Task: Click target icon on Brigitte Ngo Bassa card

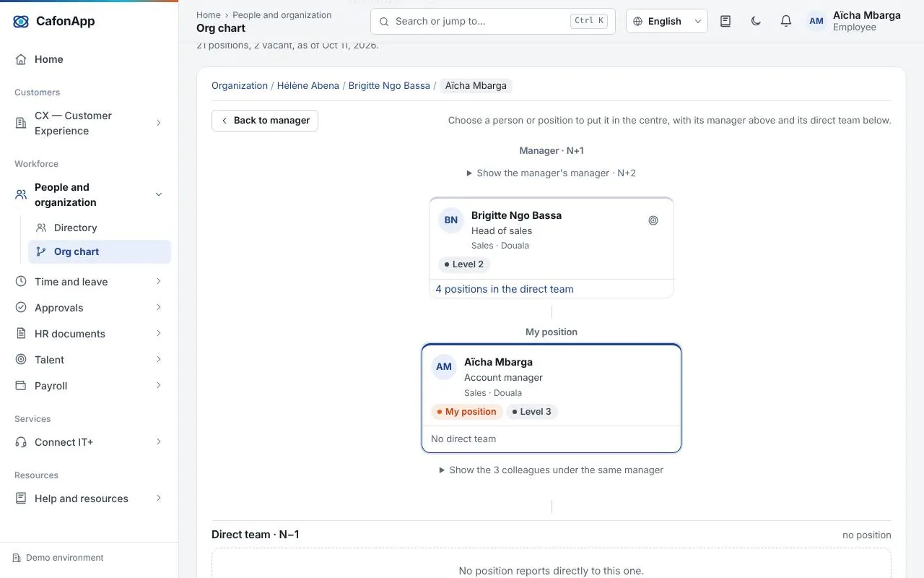Action: click(x=653, y=220)
